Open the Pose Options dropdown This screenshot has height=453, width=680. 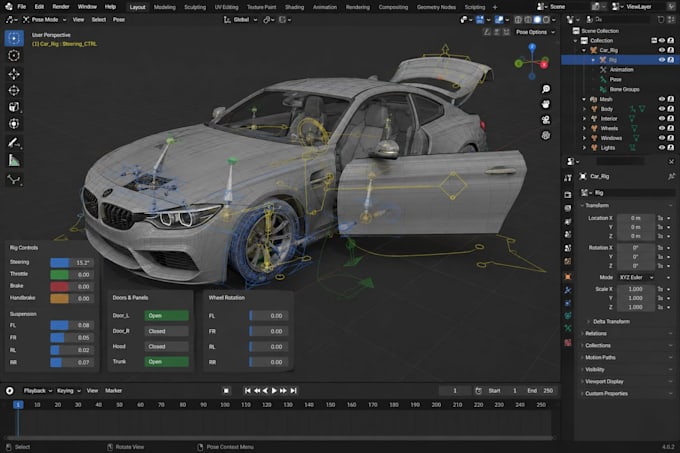[535, 32]
